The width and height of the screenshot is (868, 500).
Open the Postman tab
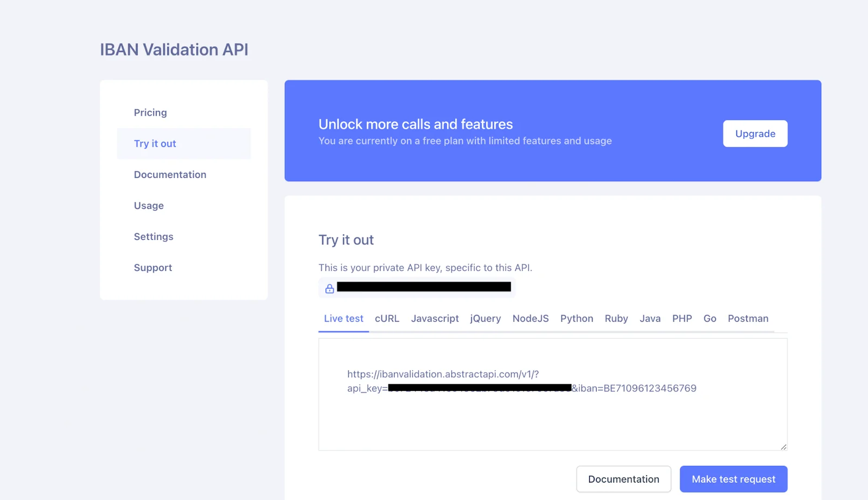click(748, 319)
